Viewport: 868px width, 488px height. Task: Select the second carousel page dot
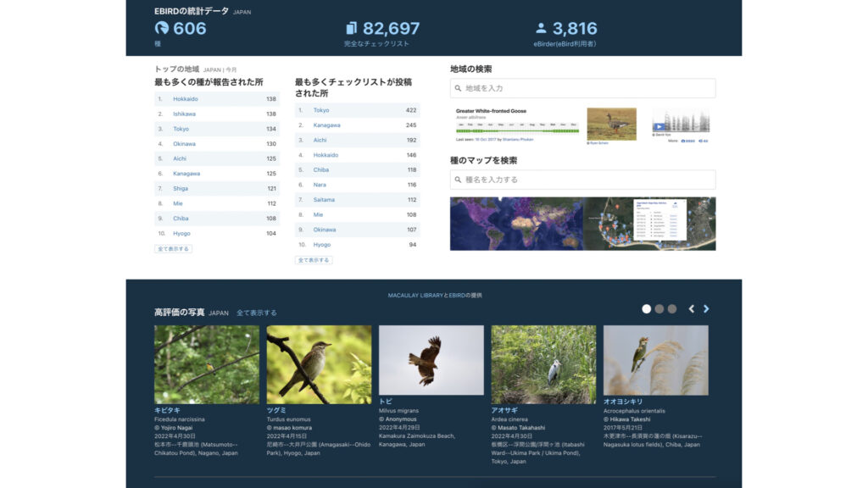[x=659, y=308]
